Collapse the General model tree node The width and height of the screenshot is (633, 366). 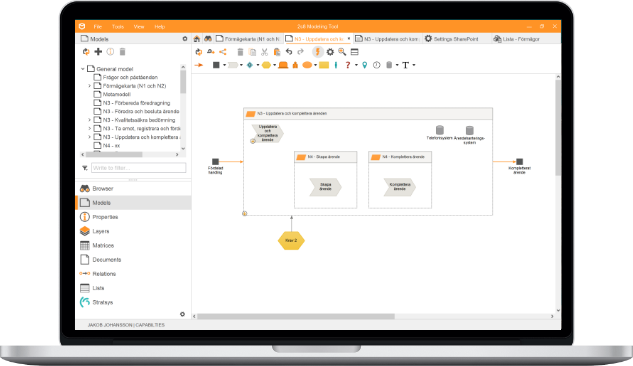point(83,69)
